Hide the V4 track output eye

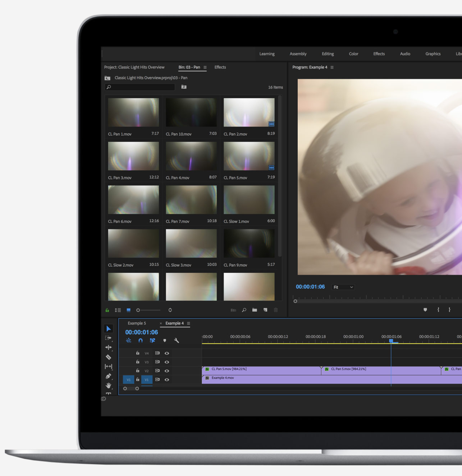pyautogui.click(x=167, y=353)
